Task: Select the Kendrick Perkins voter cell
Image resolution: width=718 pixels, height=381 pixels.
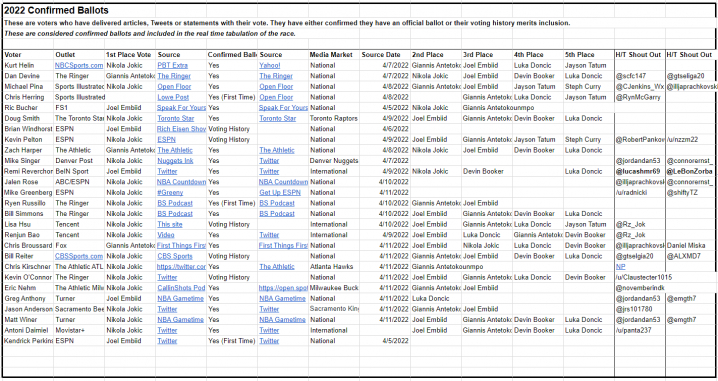Action: (x=28, y=341)
